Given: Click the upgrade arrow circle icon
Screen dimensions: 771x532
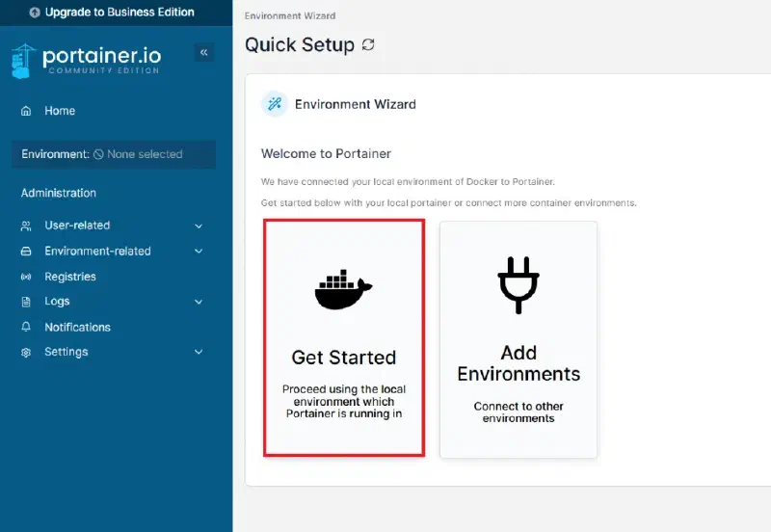Looking at the screenshot, I should [35, 13].
